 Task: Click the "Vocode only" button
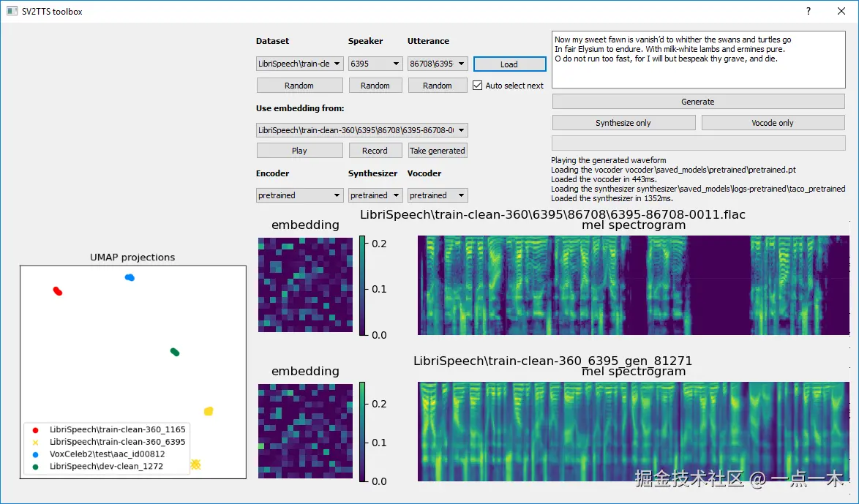tap(773, 122)
